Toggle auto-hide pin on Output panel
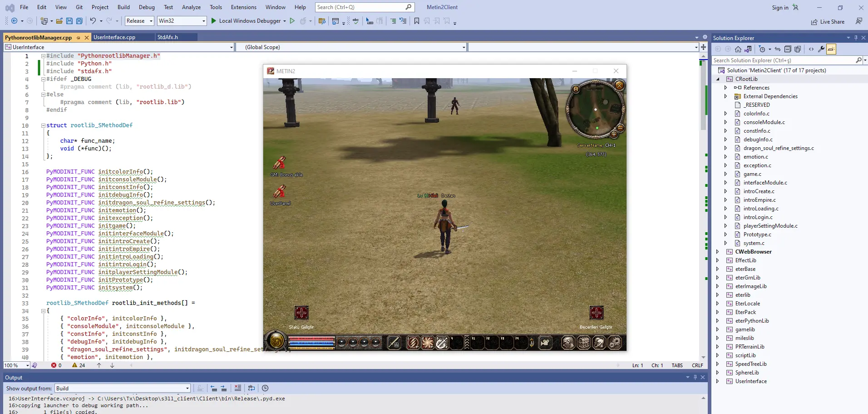 tap(695, 377)
